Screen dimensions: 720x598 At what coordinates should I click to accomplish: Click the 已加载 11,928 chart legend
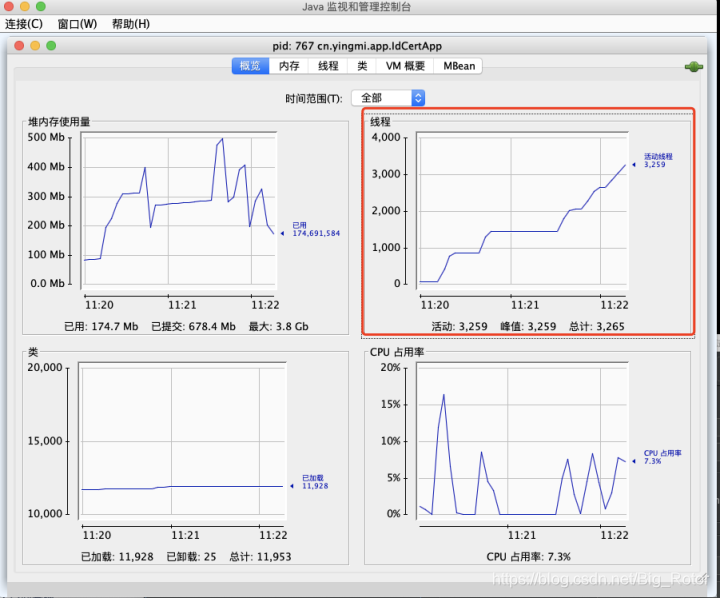(315, 482)
